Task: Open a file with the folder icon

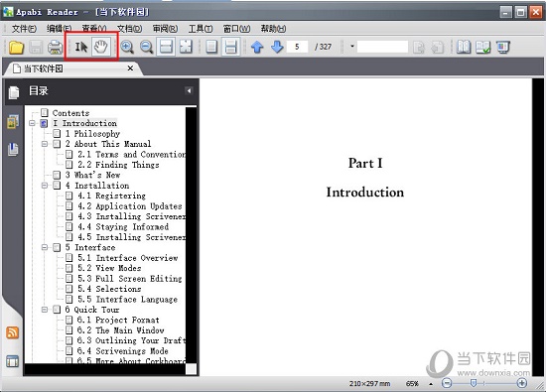Action: [x=16, y=47]
